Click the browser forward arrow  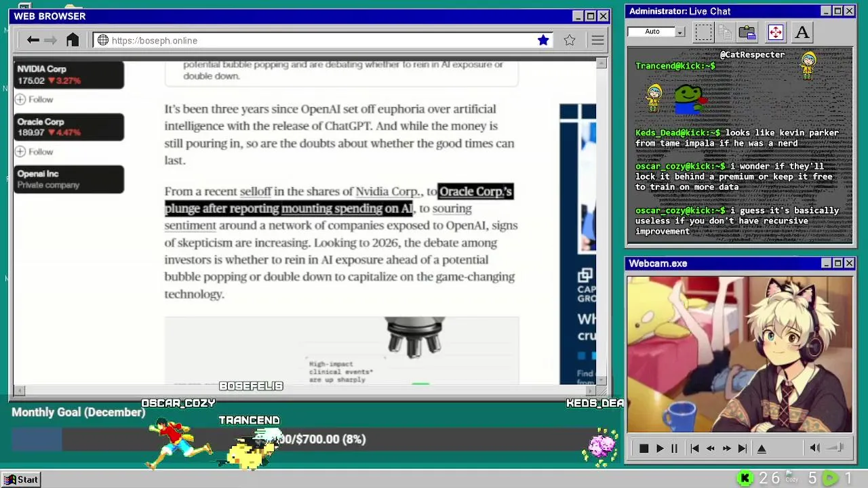[x=50, y=40]
